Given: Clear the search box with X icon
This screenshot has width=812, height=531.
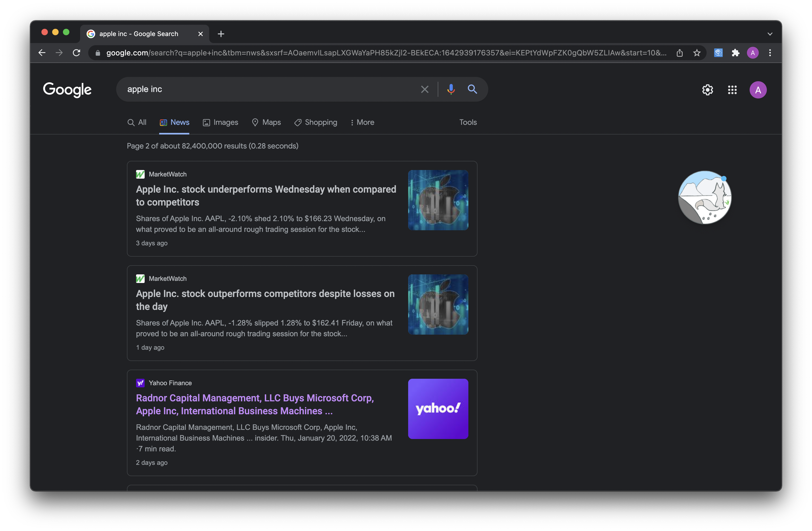Looking at the screenshot, I should pos(425,89).
